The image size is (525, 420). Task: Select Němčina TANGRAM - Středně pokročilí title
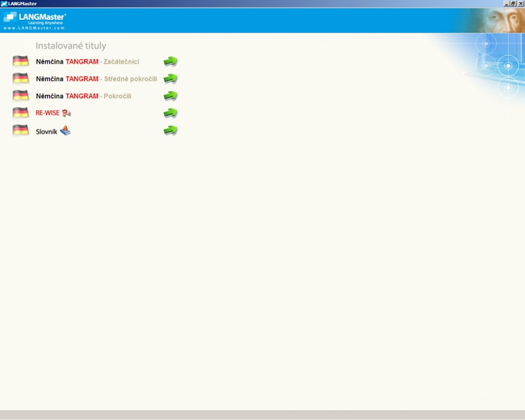pos(96,79)
